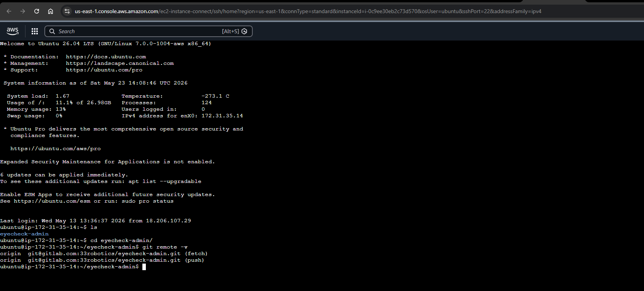Select the browser address bar URL
Viewport: 644px width, 291px height.
tap(308, 11)
